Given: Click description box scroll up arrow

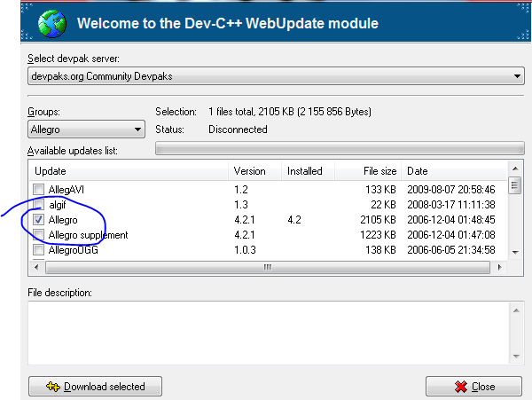Looking at the screenshot, I should click(x=516, y=310).
